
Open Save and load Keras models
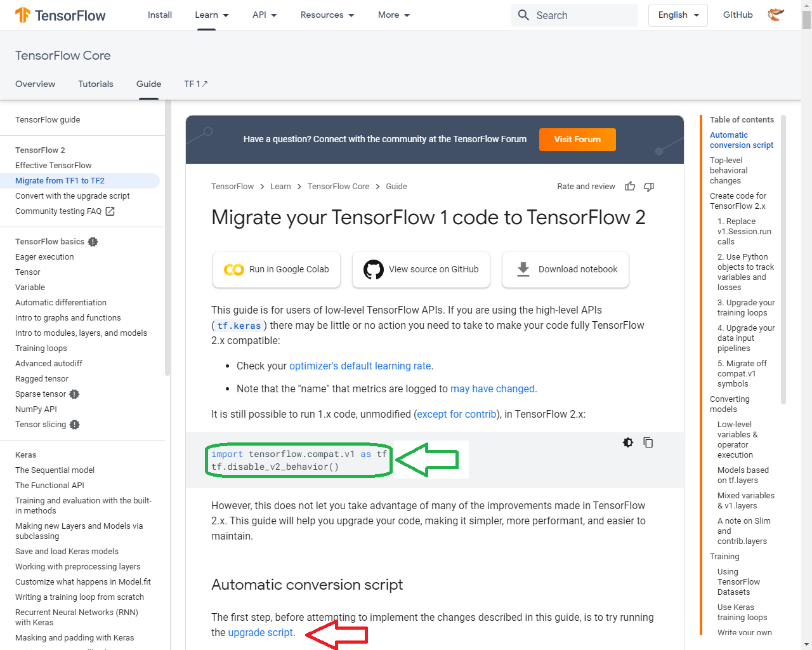coord(67,552)
